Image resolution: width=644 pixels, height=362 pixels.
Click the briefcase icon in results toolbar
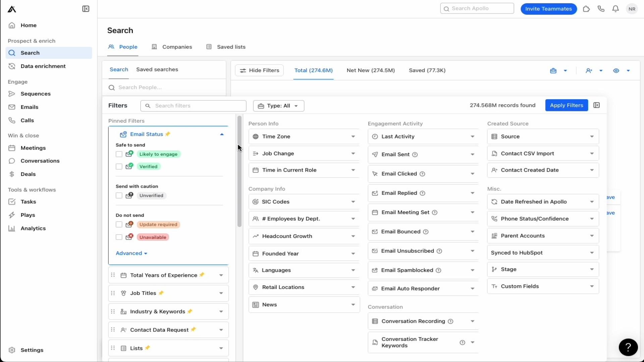point(553,71)
